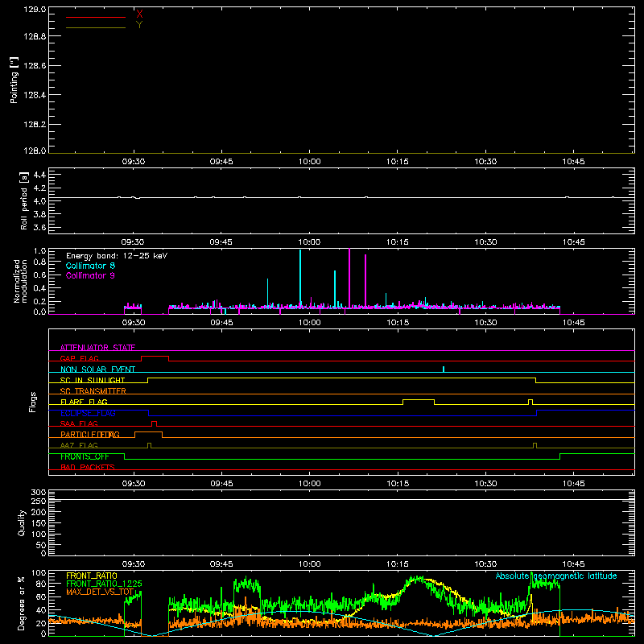Click the ECLIPSE_FLAG label

[88, 413]
